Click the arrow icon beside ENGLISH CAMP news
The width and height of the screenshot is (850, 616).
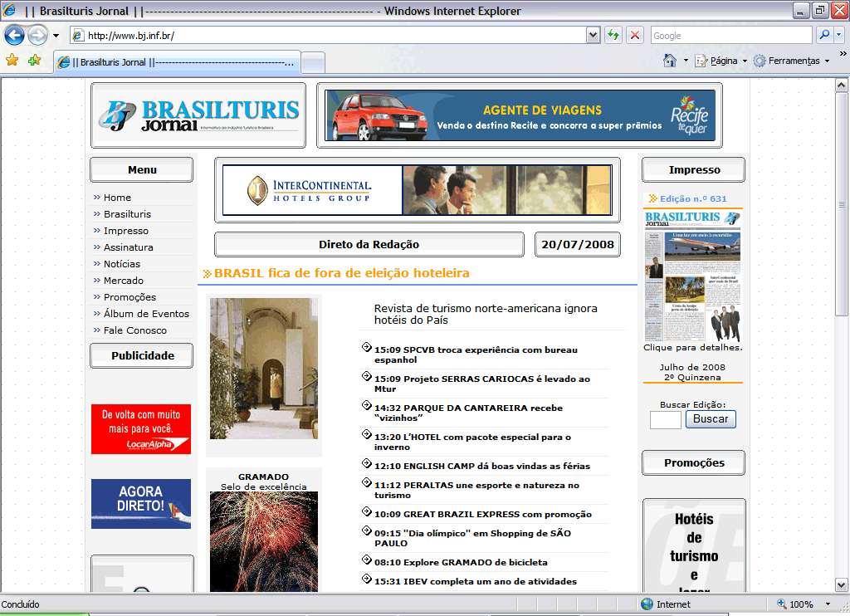367,463
